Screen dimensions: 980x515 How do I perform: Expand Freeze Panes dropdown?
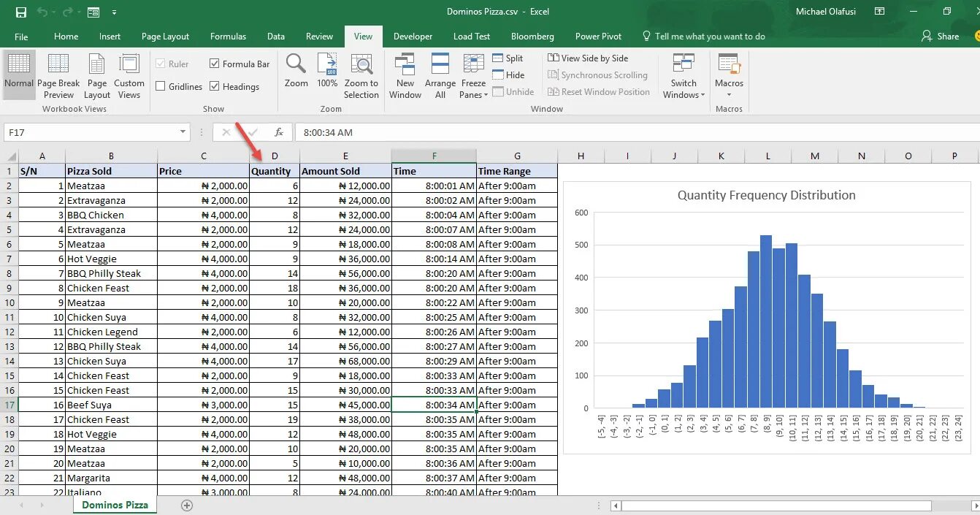pyautogui.click(x=485, y=96)
